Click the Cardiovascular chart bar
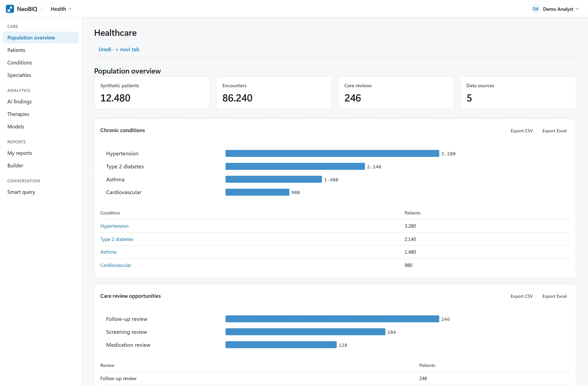This screenshot has height=386, width=588. coord(257,192)
